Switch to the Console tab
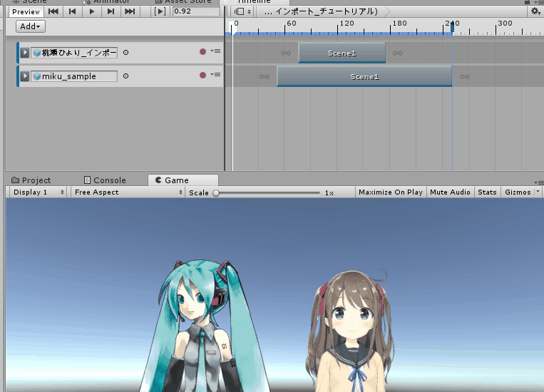The height and width of the screenshot is (392, 544). point(105,180)
